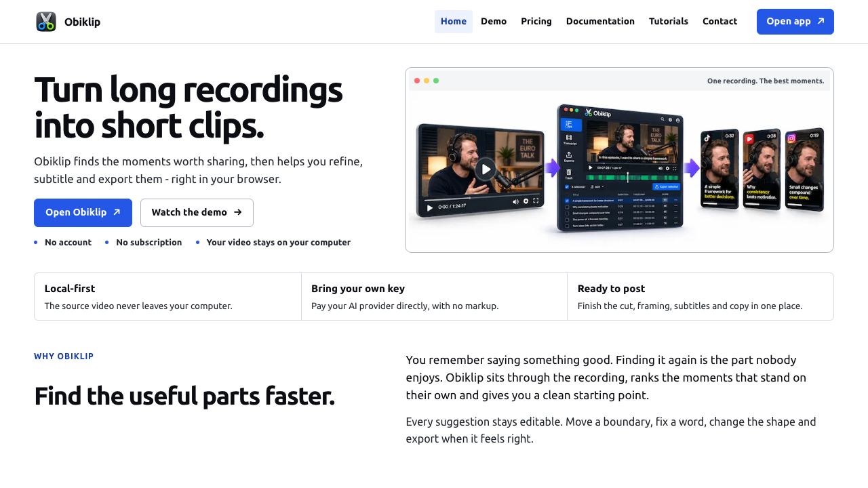Click 'The source video never leaves your computer.' text
Image resolution: width=868 pixels, height=488 pixels.
[138, 306]
